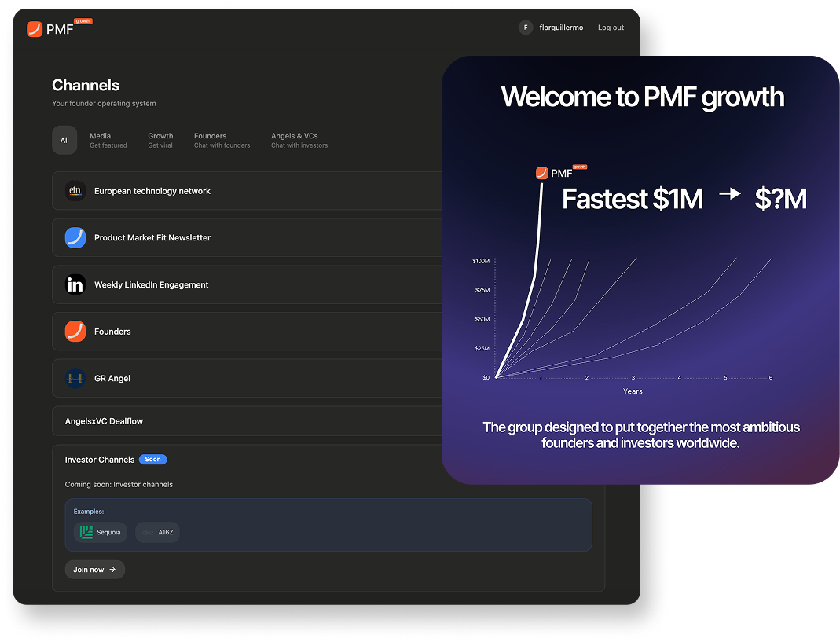This screenshot has height=642, width=840.
Task: Log out of the account
Action: (x=611, y=28)
